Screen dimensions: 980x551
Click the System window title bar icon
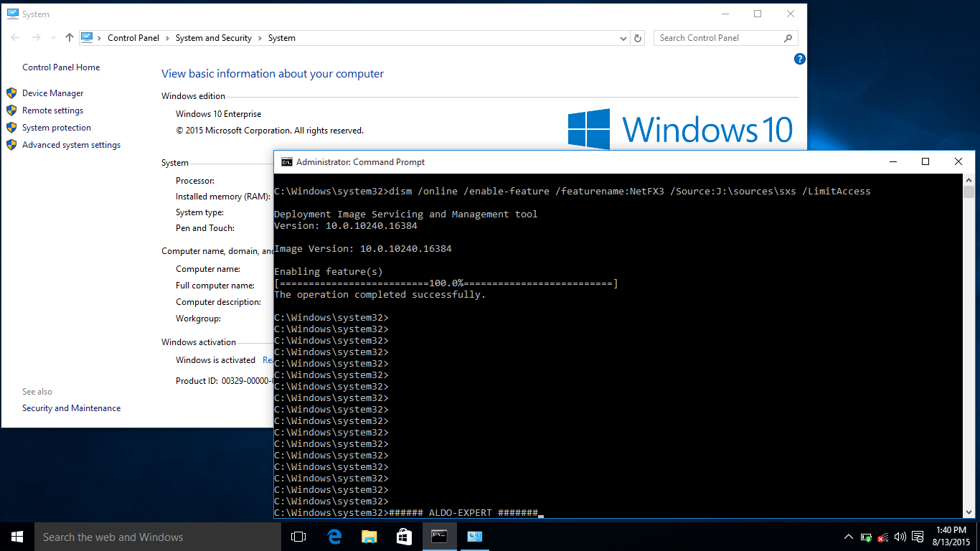point(12,14)
